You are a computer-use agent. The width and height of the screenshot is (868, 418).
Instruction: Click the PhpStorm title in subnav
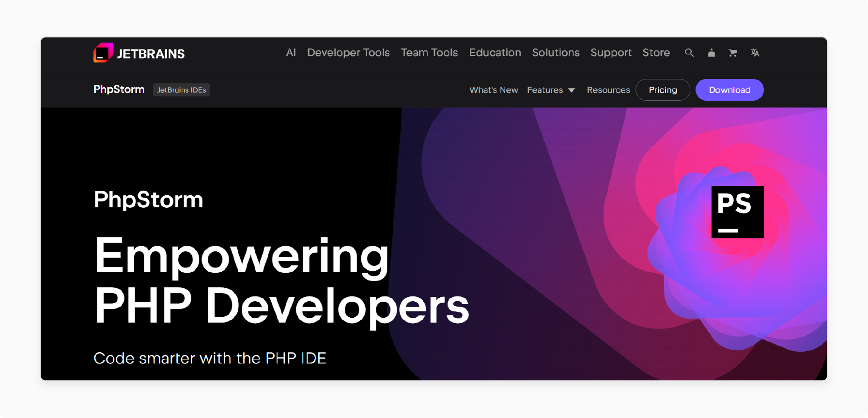tap(119, 90)
